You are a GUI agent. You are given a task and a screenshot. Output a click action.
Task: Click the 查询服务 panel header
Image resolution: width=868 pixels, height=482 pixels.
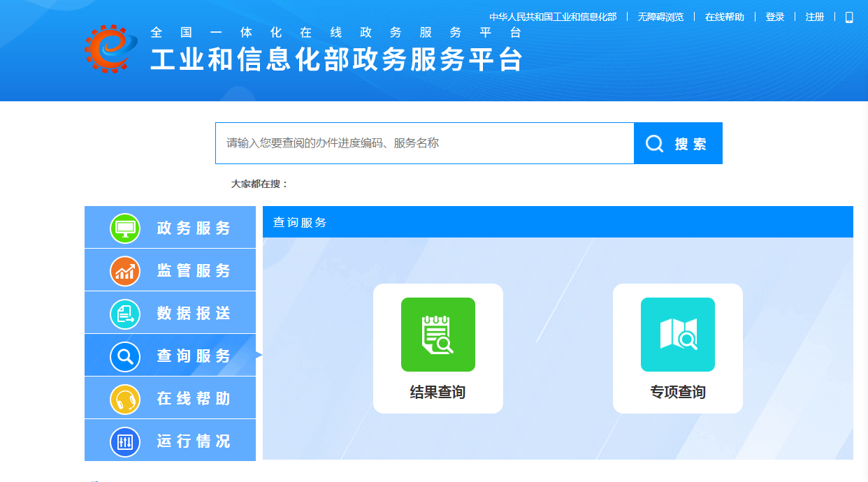click(x=558, y=222)
